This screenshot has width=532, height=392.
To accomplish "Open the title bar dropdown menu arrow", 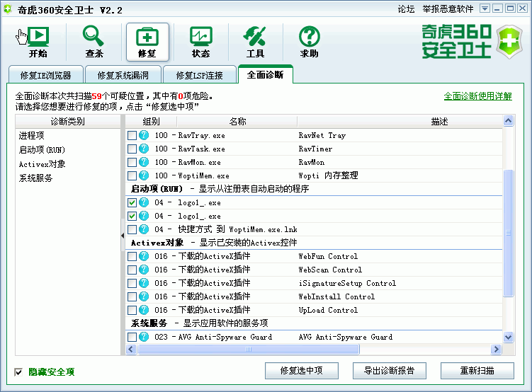I will tap(485, 8).
